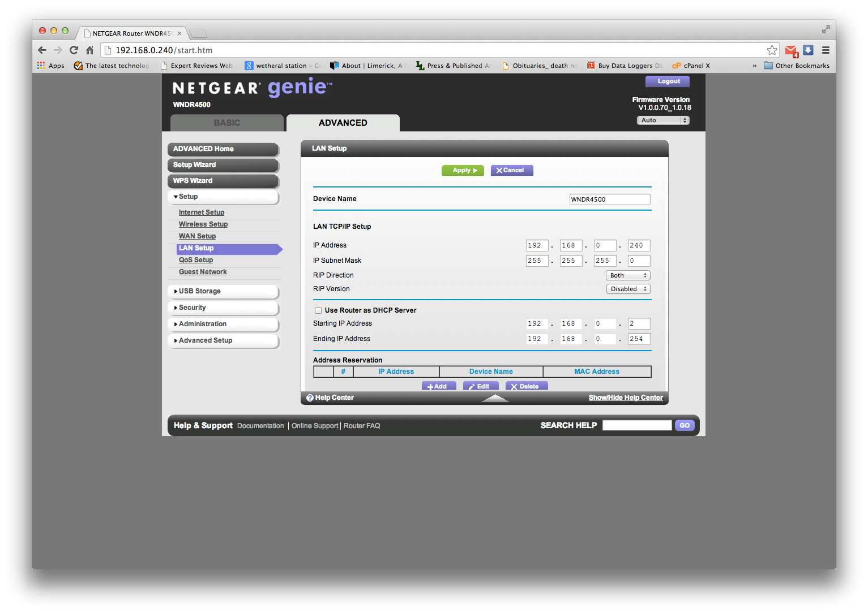Click the Help Center question icon
Screen dimensions: 868x614
pos(310,398)
